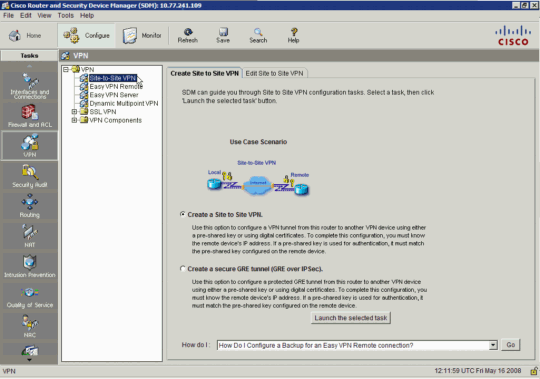Viewport: 540px width, 379px height.
Task: Click the Tasks panel header
Action: point(29,55)
